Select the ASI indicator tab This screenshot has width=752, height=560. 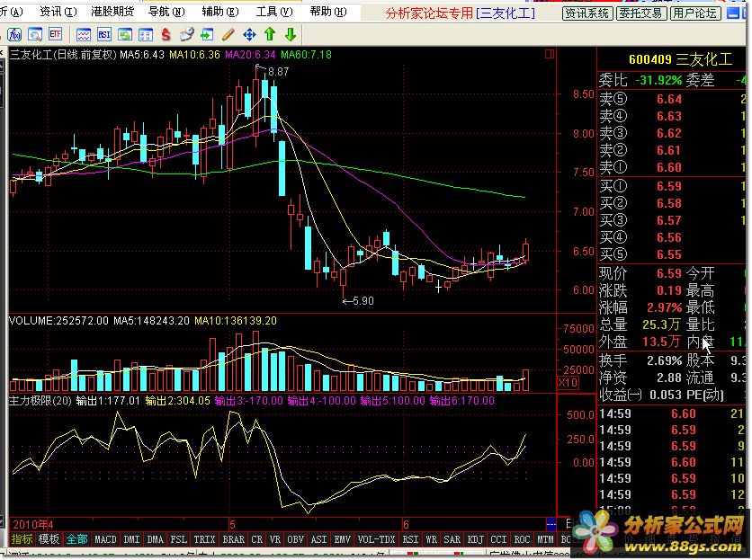coord(319,539)
